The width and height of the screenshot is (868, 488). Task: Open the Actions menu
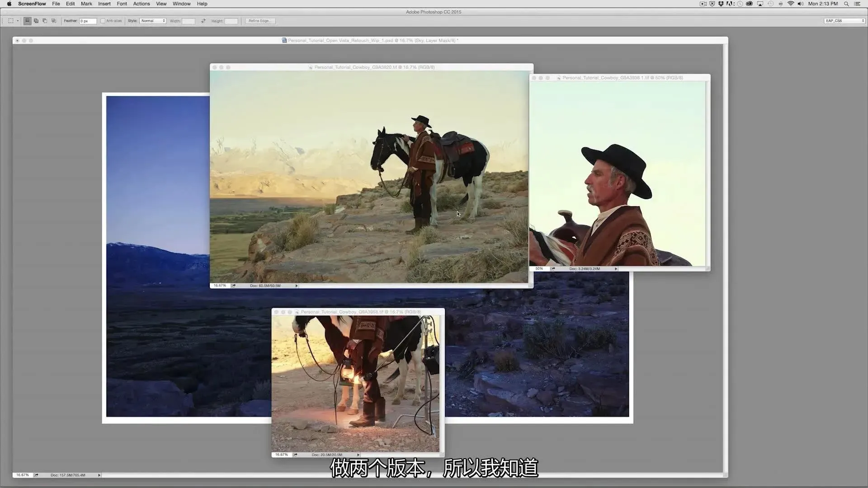click(141, 4)
